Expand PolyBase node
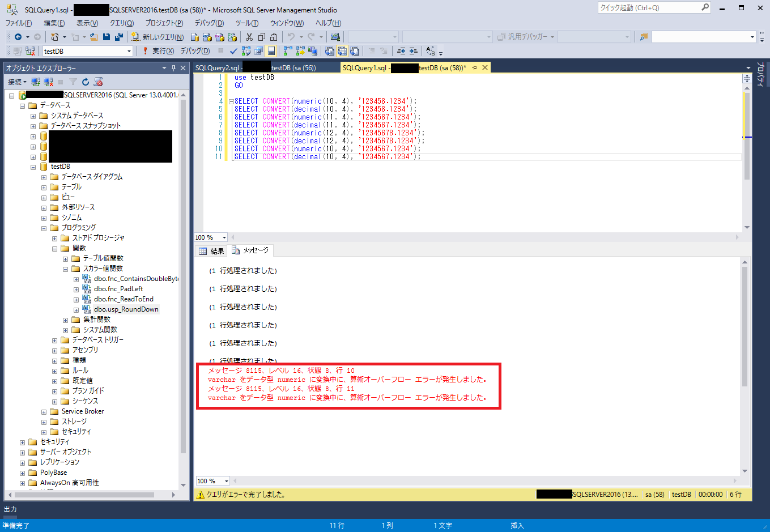Screen dimensions: 770x532 22,473
